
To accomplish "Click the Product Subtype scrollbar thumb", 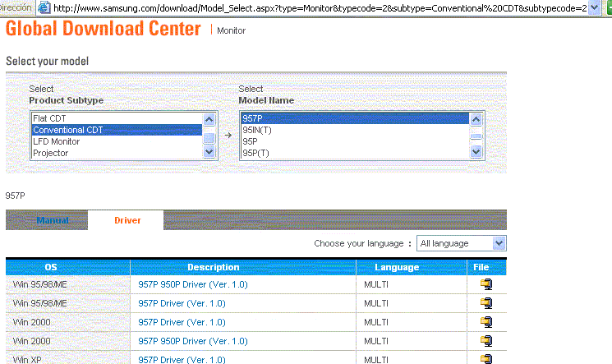I will (x=209, y=138).
